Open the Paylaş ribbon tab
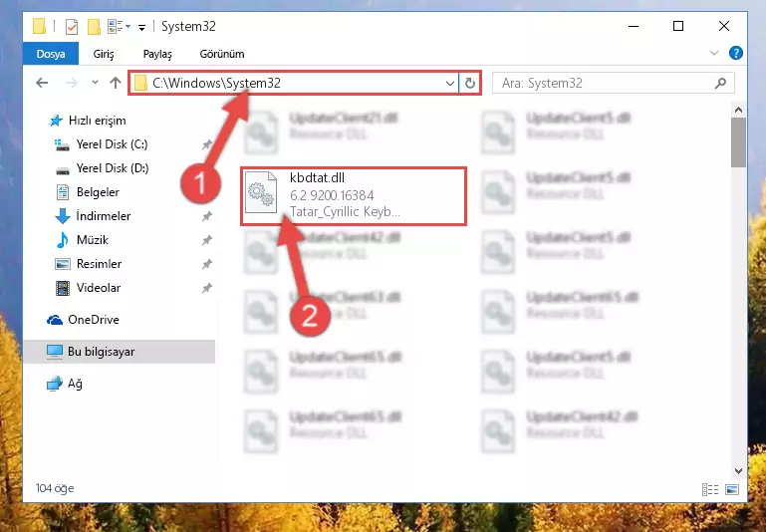 click(x=157, y=54)
